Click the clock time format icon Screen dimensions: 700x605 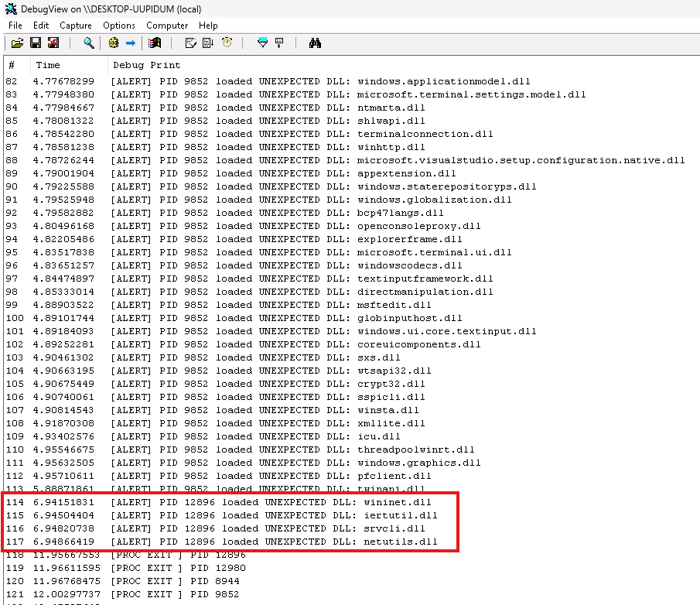tap(227, 43)
